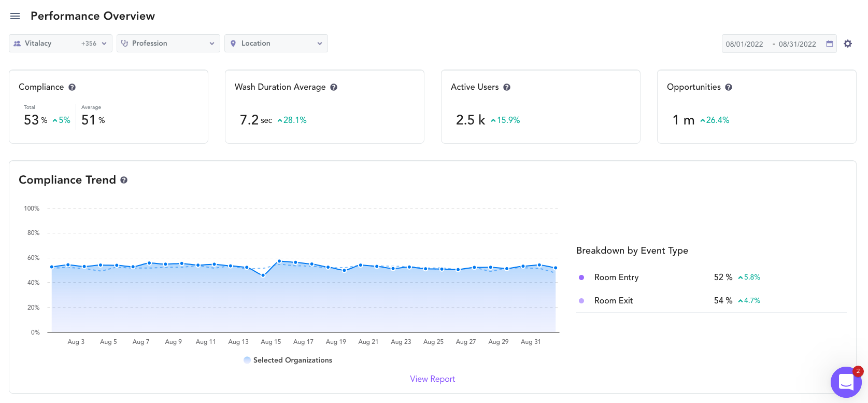The image size is (868, 403).
Task: Click the Compliance help question icon
Action: [x=72, y=87]
